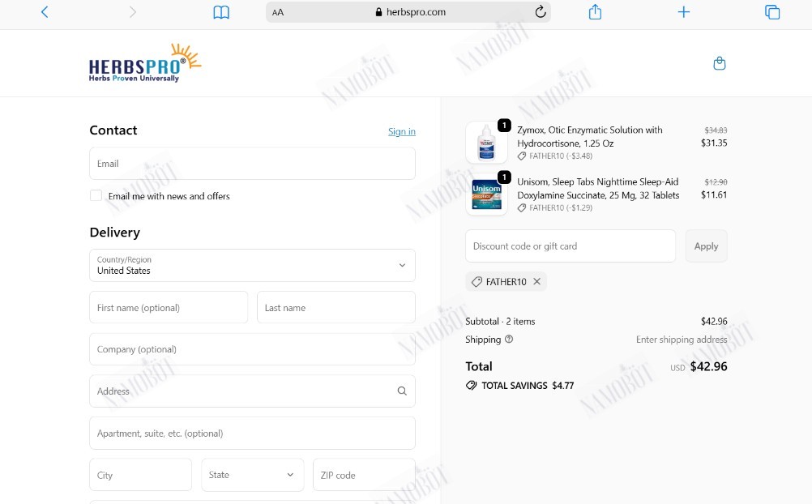Screen dimensions: 812x504
Task: Tap the Safari share icon
Action: 595,12
